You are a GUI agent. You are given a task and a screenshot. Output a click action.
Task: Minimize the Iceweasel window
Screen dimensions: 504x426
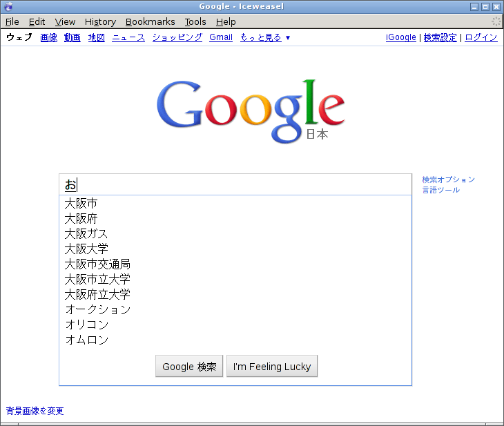(x=474, y=7)
